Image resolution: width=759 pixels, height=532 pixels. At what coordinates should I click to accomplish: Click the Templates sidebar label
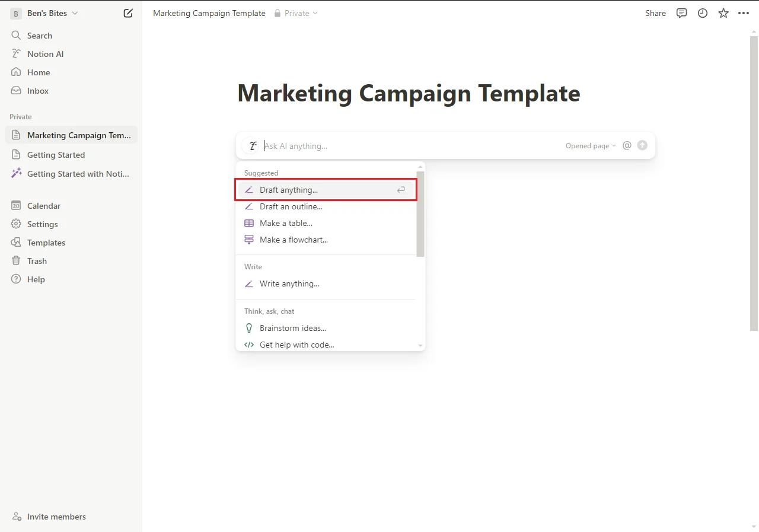[46, 243]
